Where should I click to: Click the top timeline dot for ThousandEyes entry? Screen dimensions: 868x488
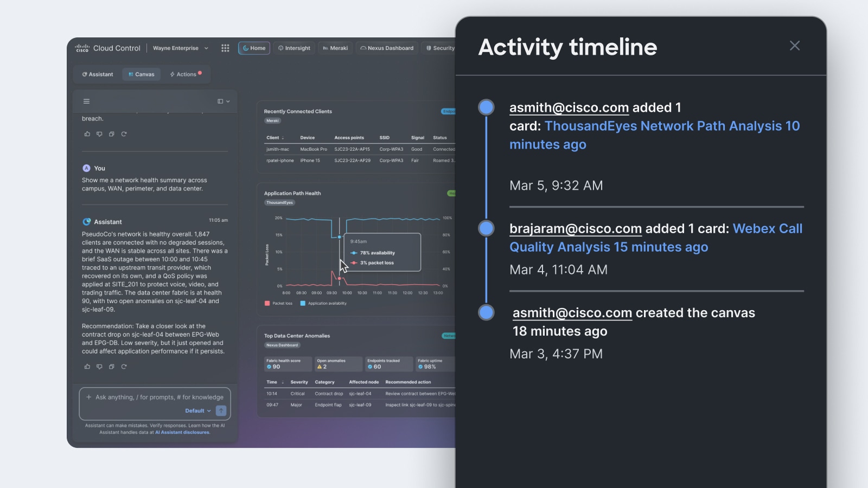487,107
